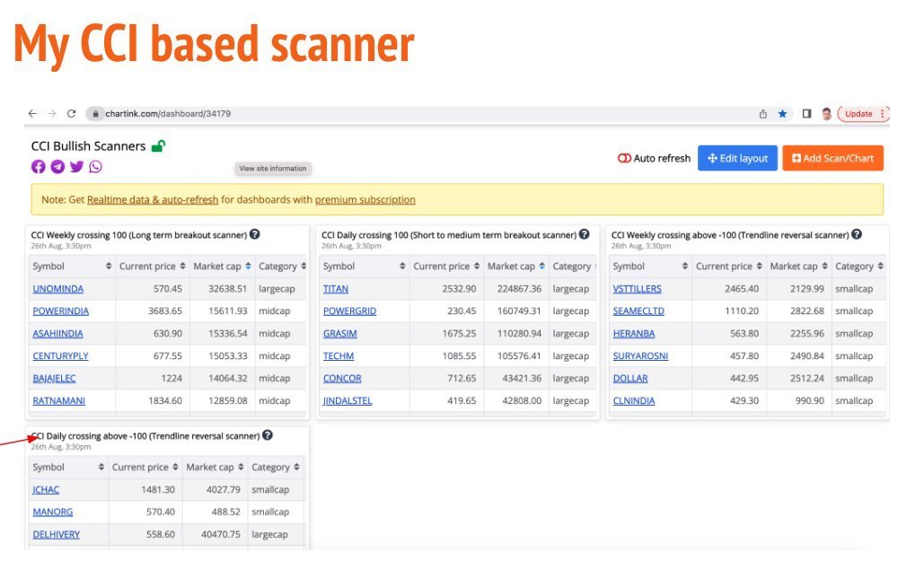Share dashboard on WhatsApp
Image resolution: width=924 pixels, height=588 pixels.
95,167
